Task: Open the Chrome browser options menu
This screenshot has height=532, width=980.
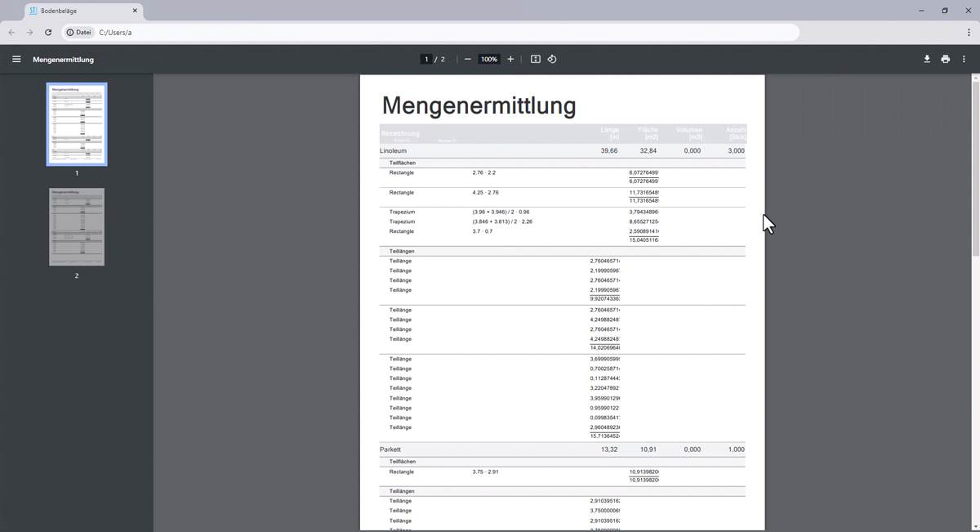Action: click(x=969, y=33)
